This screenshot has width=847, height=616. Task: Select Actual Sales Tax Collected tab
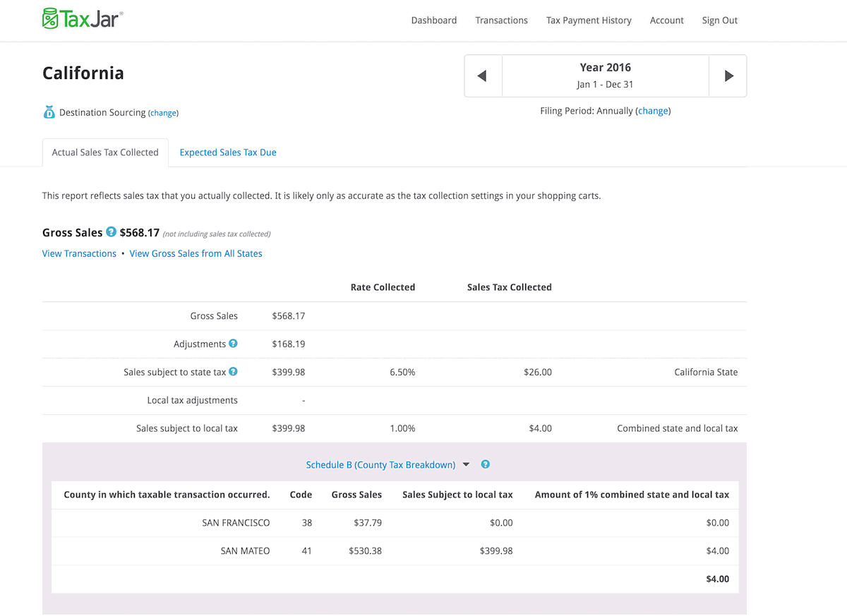click(x=105, y=152)
